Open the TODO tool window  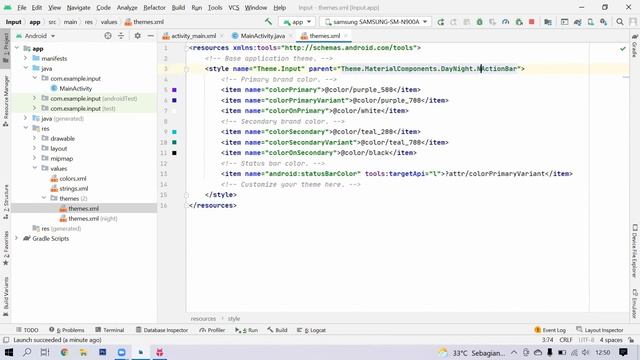point(27,330)
